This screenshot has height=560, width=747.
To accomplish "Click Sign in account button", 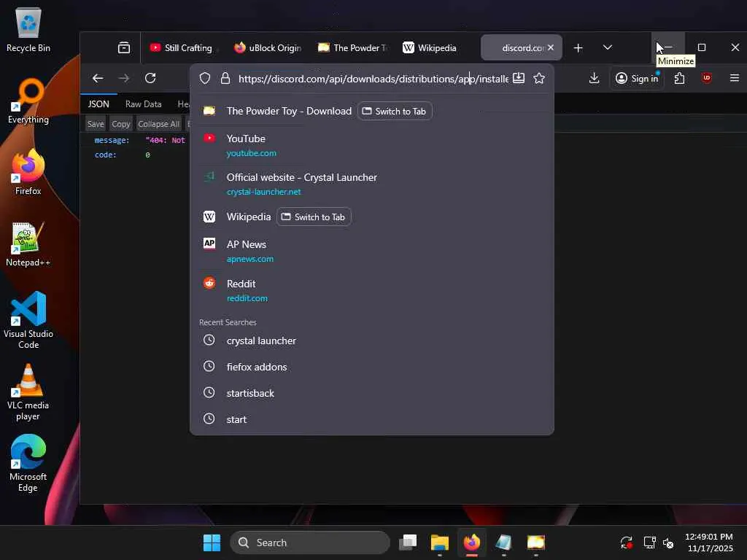I will (638, 78).
